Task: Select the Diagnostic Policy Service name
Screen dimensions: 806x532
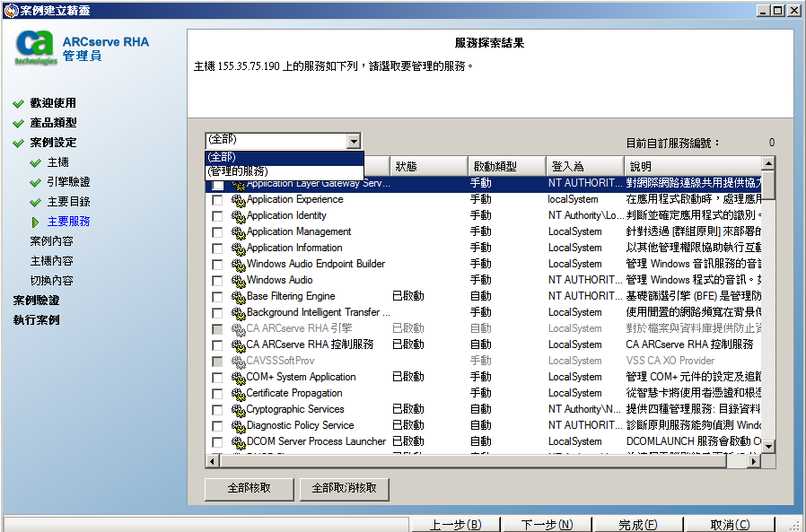Action: [x=300, y=425]
